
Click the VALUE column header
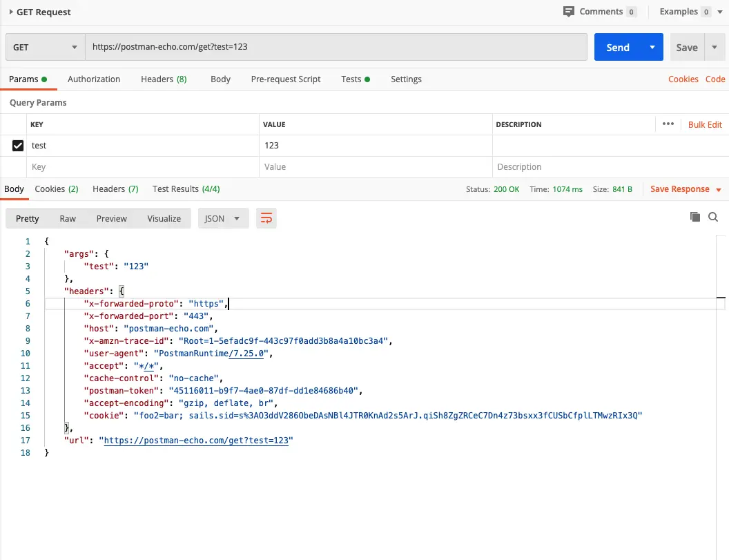click(274, 125)
